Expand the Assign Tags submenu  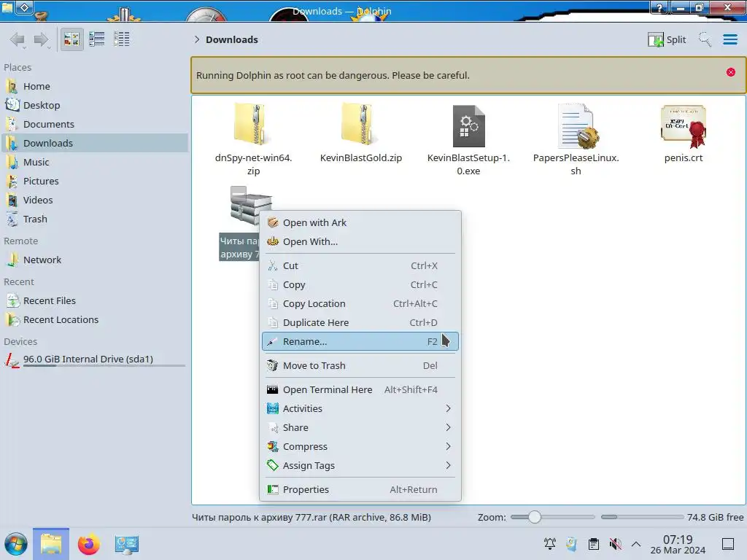(360, 466)
